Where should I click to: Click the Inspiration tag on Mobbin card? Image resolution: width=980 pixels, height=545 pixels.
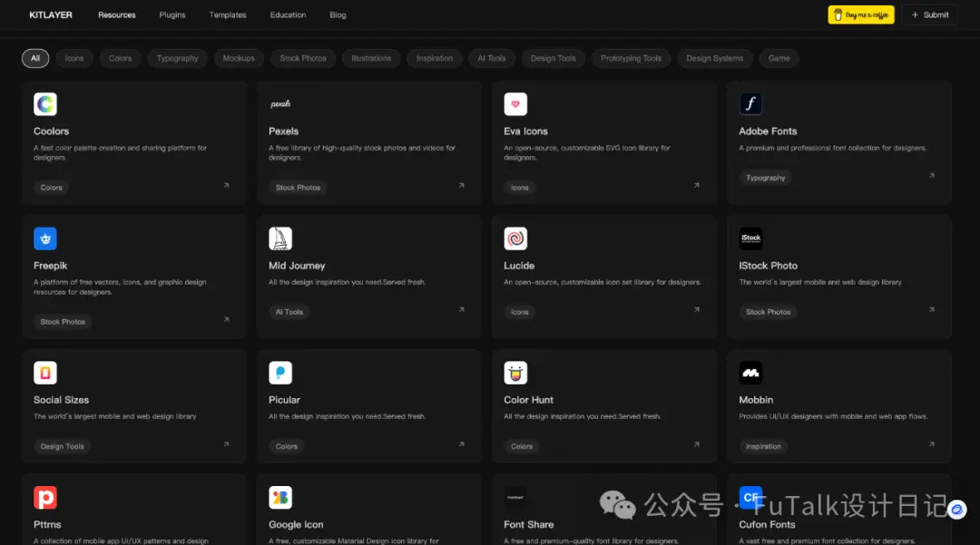pyautogui.click(x=763, y=446)
